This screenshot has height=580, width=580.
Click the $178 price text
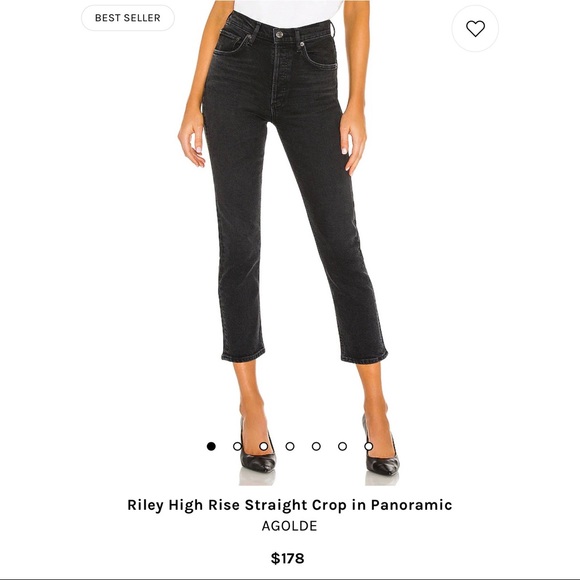click(287, 558)
